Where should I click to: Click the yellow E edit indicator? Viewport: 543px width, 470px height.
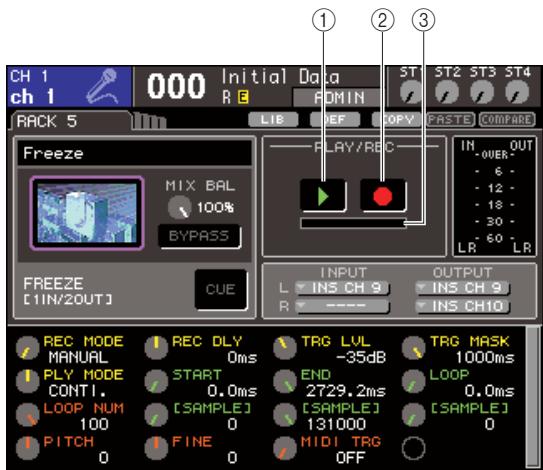coord(243,97)
